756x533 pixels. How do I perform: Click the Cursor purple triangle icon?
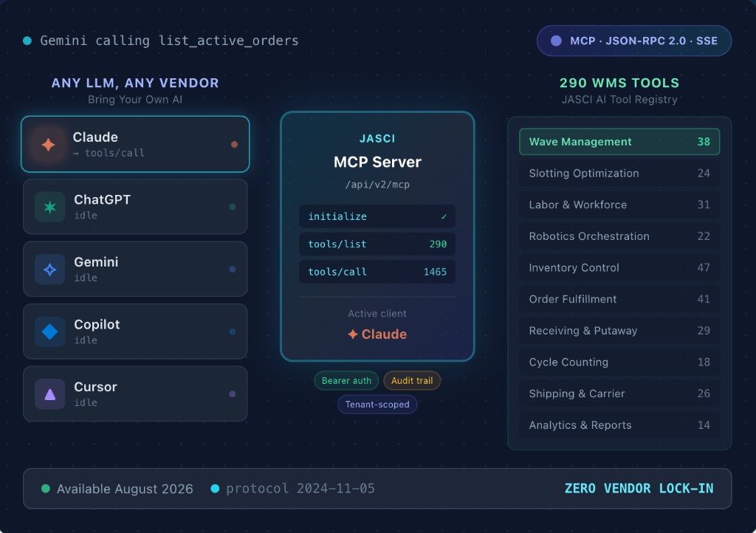point(49,394)
